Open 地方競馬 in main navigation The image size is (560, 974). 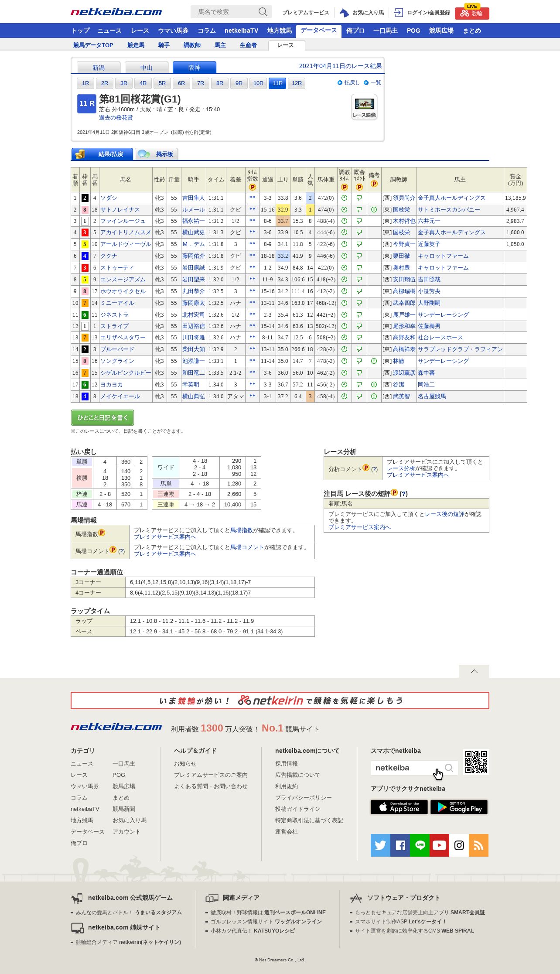coord(279,31)
